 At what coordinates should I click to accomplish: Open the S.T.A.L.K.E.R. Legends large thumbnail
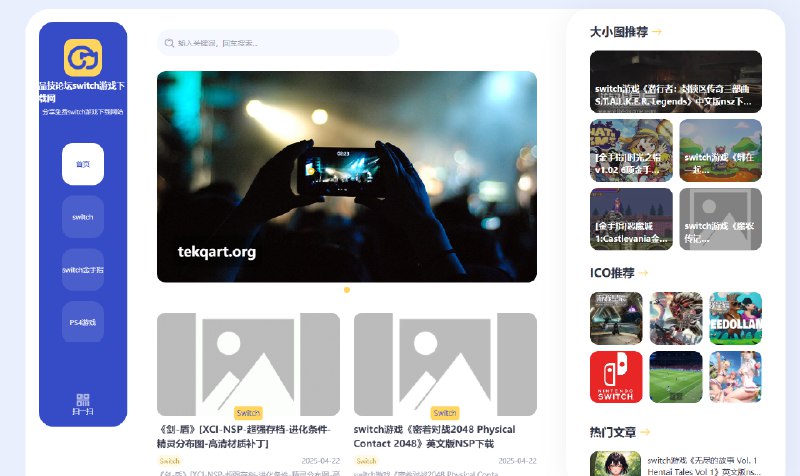tap(675, 81)
